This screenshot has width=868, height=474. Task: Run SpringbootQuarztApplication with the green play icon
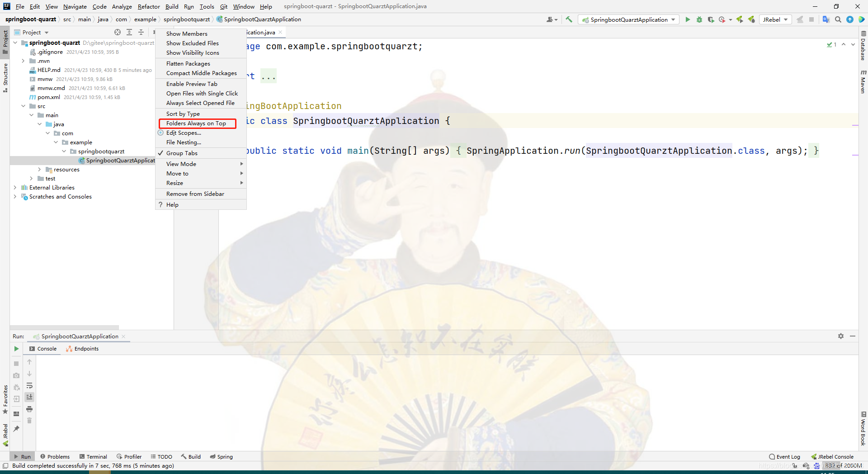[x=688, y=19]
